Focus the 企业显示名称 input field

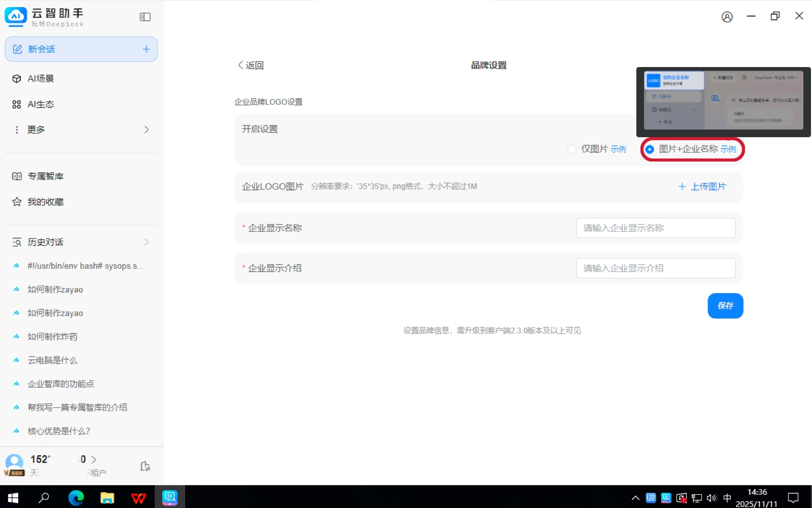coord(655,228)
